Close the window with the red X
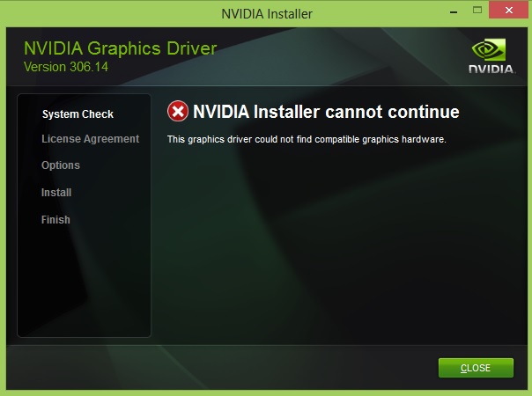Image resolution: width=532 pixels, height=396 pixels. [508, 10]
